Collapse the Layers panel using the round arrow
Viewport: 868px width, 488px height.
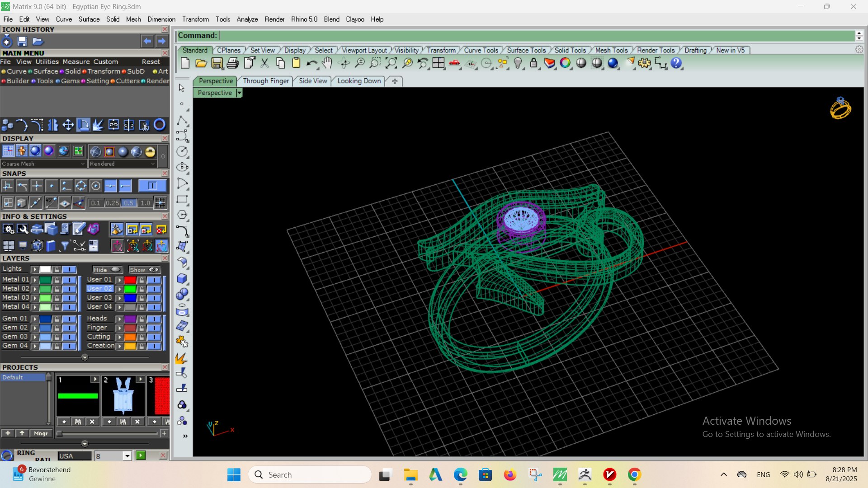85,357
